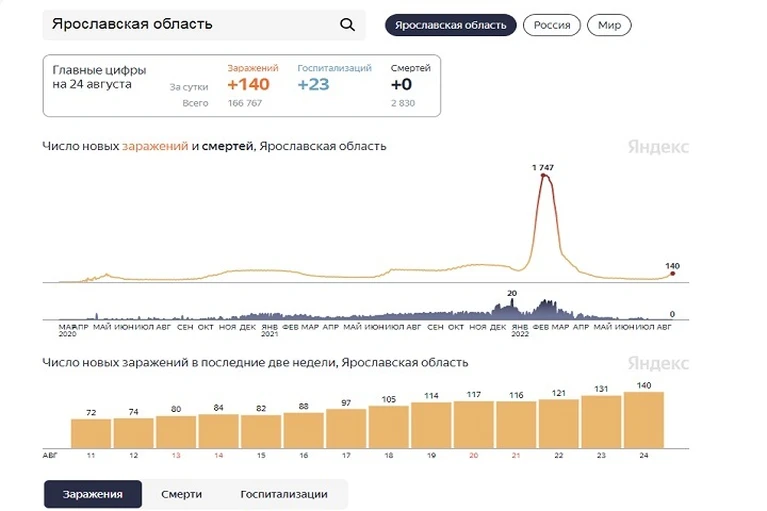
Task: Select the bar for August 24 with 140
Action: [644, 420]
